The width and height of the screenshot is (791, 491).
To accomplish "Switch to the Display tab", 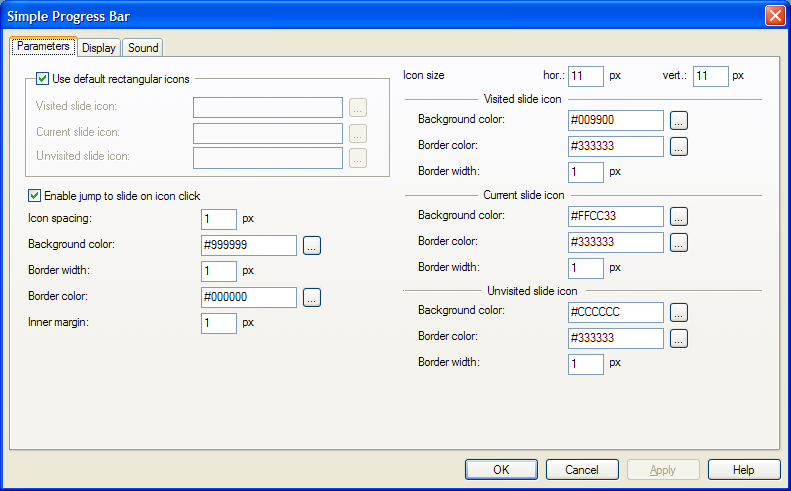I will tap(99, 48).
